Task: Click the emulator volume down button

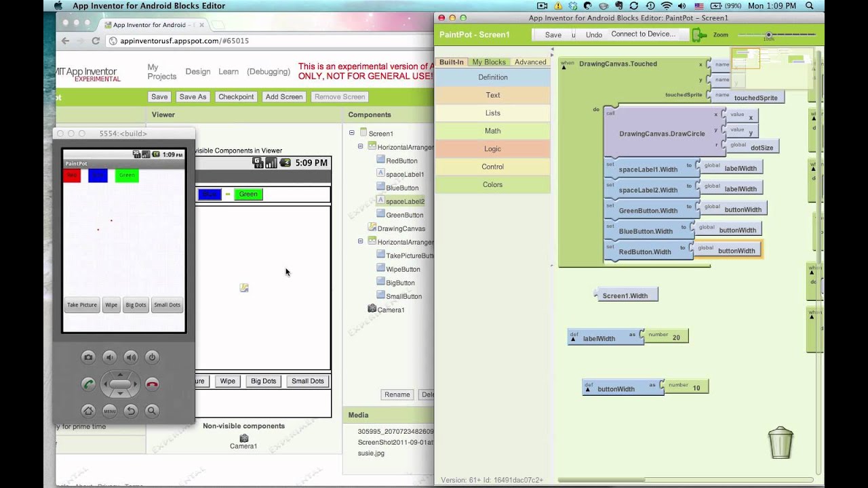Action: tap(109, 357)
